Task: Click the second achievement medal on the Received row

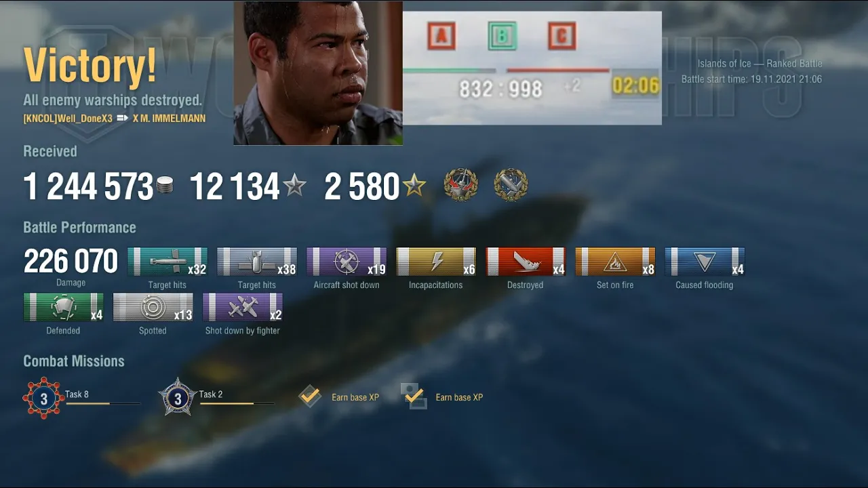Action: click(511, 185)
